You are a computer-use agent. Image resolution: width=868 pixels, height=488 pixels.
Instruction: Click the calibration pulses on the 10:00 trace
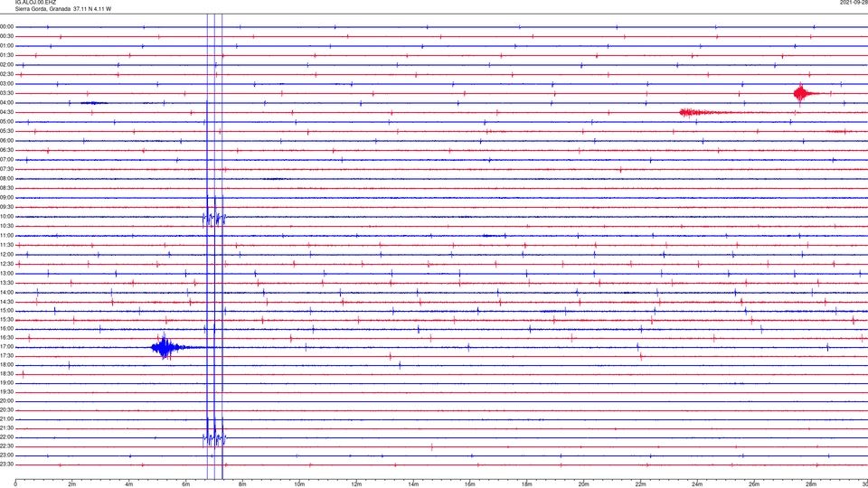pos(214,218)
